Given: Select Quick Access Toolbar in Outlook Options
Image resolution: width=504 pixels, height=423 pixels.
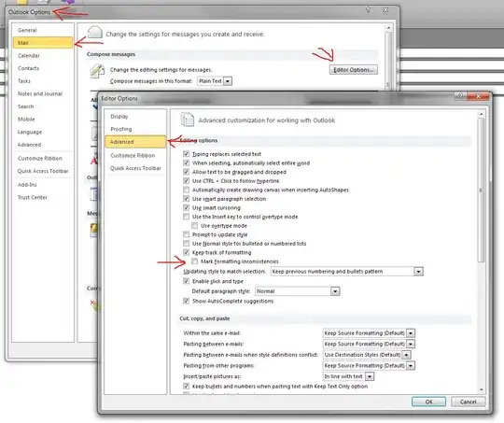Looking at the screenshot, I should tap(43, 171).
